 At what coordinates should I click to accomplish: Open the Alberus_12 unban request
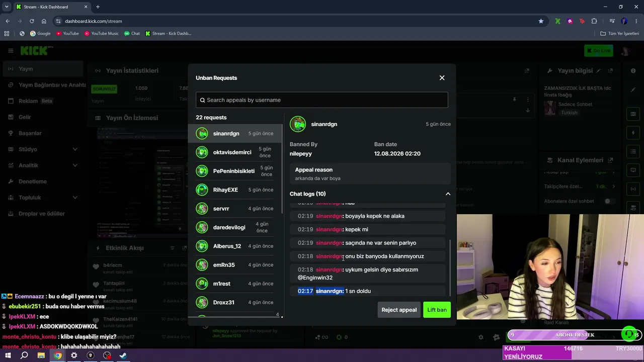point(235,246)
